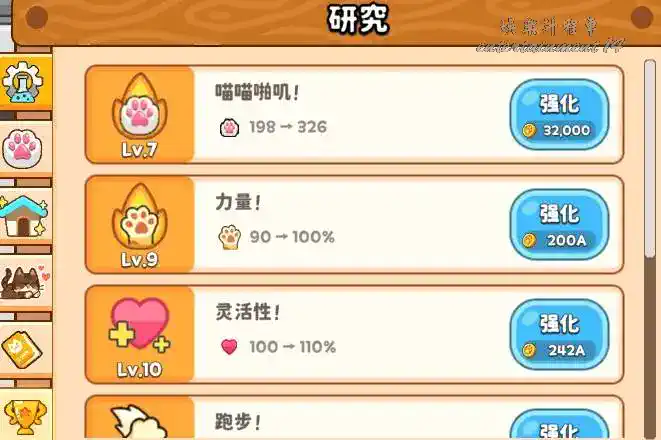Click the vertical scrollbar thumb on right

click(650, 158)
